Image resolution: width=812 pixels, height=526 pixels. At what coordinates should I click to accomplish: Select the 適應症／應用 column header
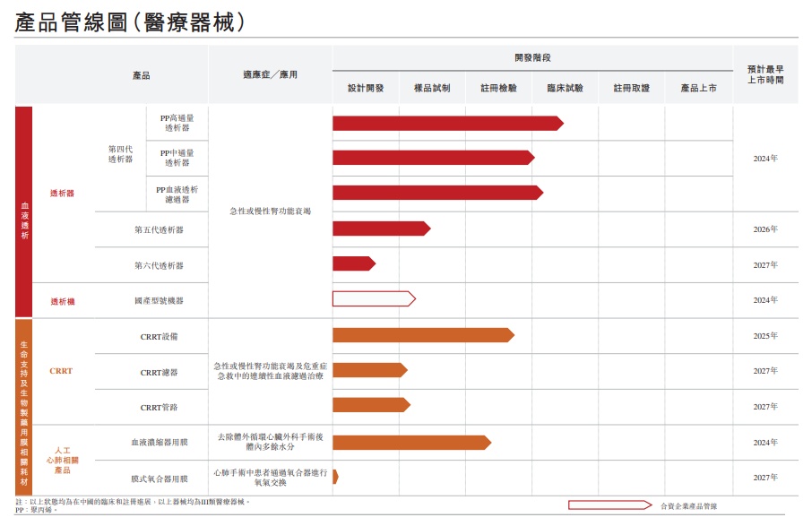pyautogui.click(x=271, y=74)
